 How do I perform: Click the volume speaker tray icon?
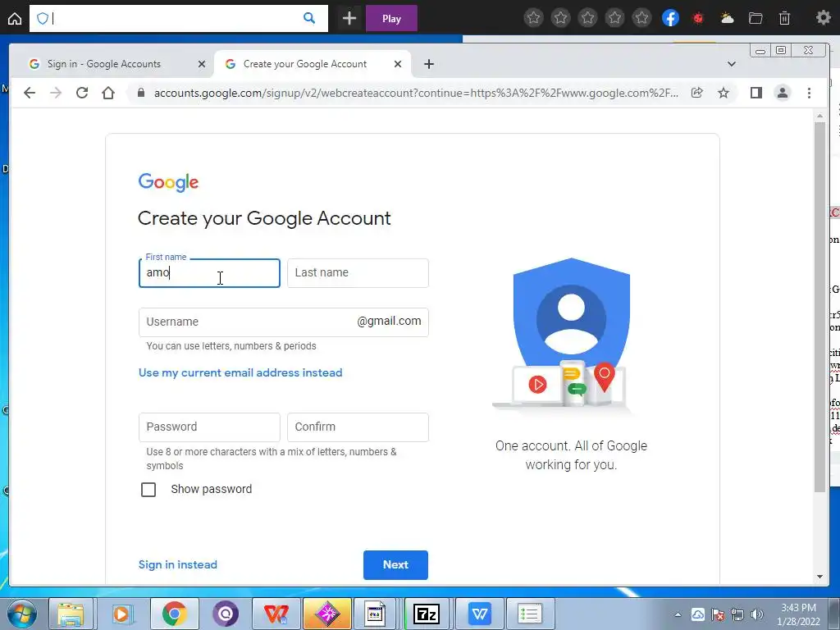757,614
